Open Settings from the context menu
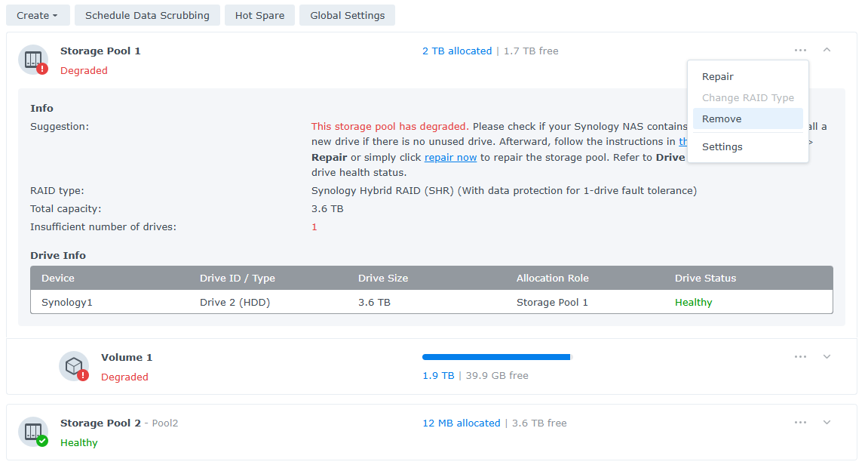The image size is (868, 468). (x=722, y=147)
